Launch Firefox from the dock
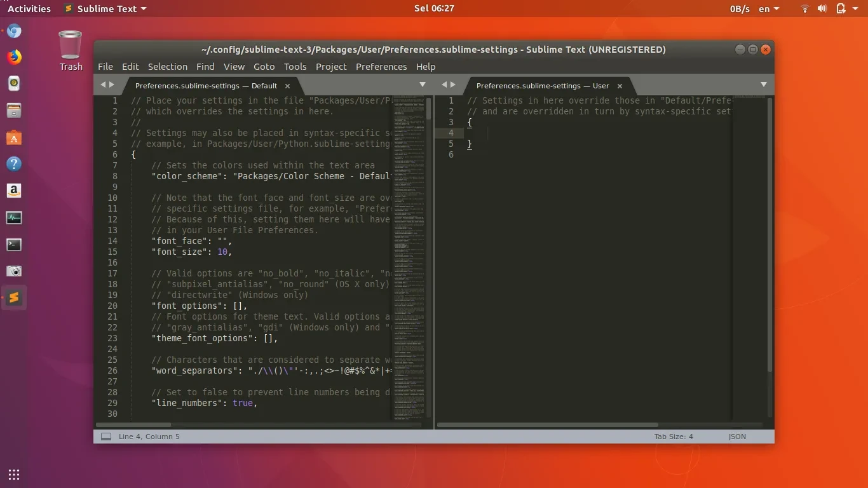868x488 pixels. pyautogui.click(x=14, y=57)
